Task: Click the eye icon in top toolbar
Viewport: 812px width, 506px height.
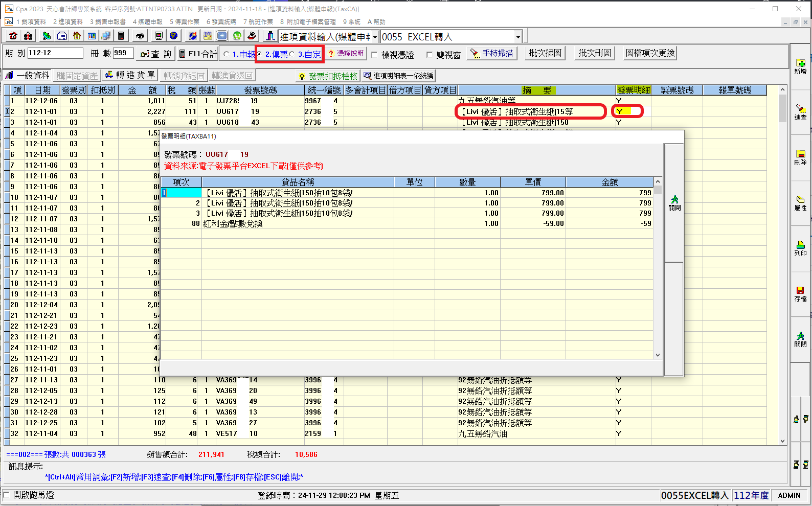Action: pos(140,36)
